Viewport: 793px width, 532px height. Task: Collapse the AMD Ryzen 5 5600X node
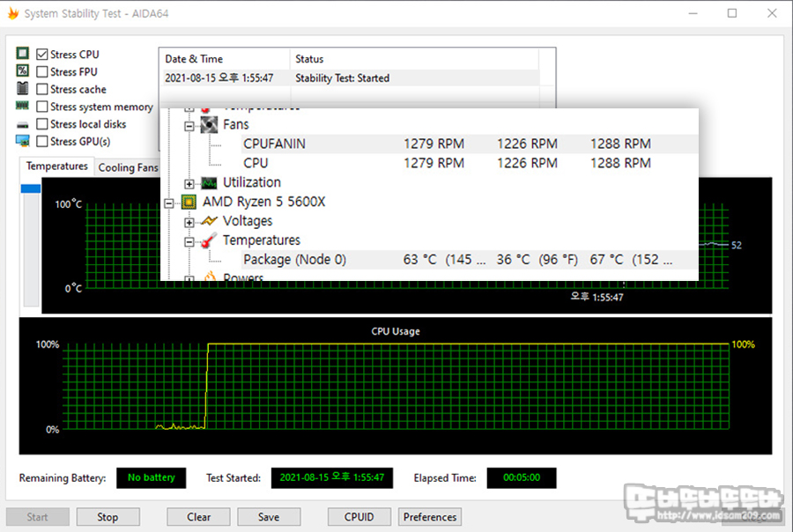point(169,203)
